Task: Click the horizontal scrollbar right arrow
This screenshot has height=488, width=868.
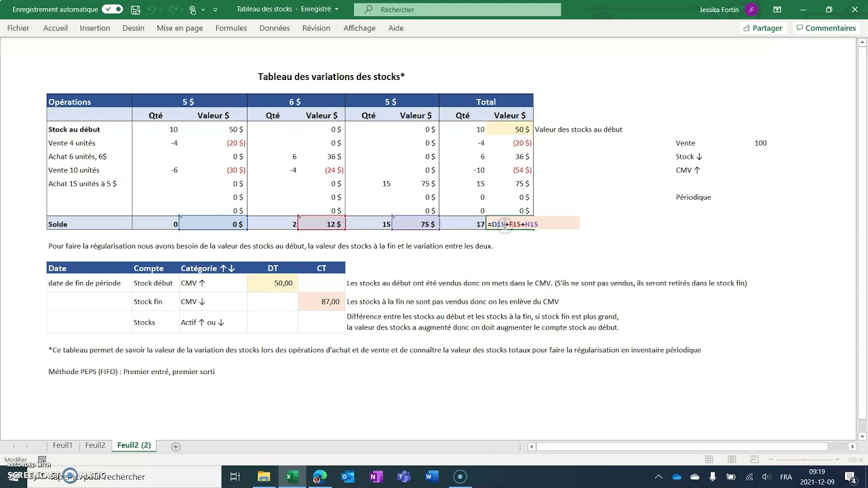Action: 854,447
